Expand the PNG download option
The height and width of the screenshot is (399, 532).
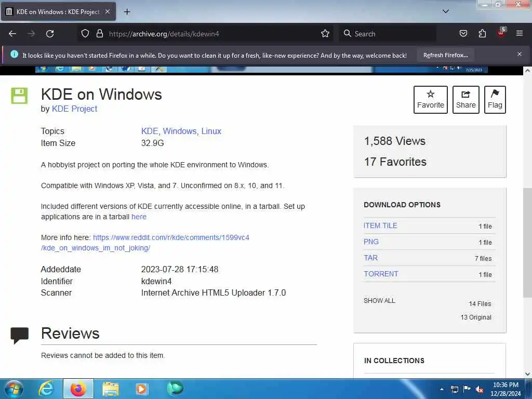pyautogui.click(x=371, y=242)
